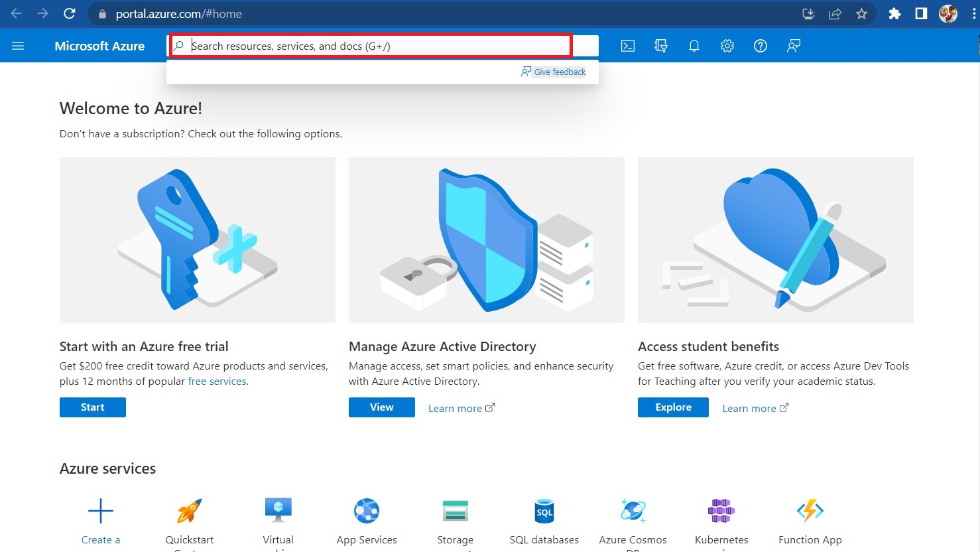Expand the portal hamburger menu
The height and width of the screenshot is (552, 980).
pos(18,46)
